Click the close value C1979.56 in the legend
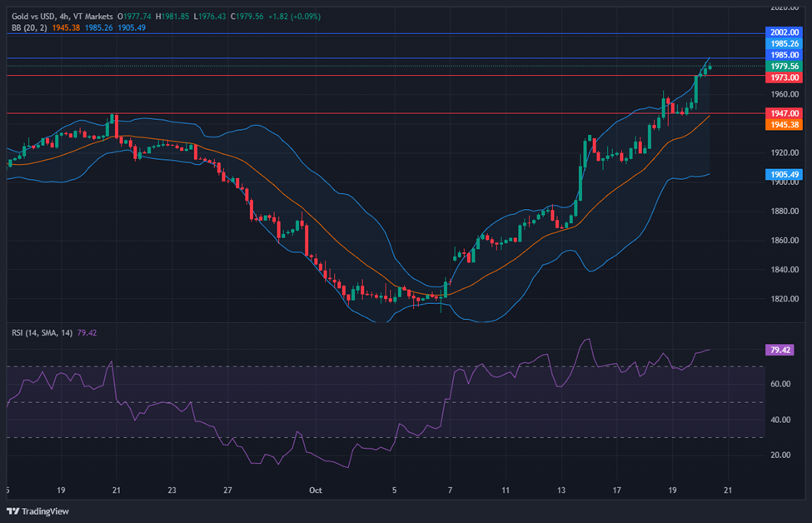Image resolution: width=812 pixels, height=523 pixels. (x=247, y=17)
